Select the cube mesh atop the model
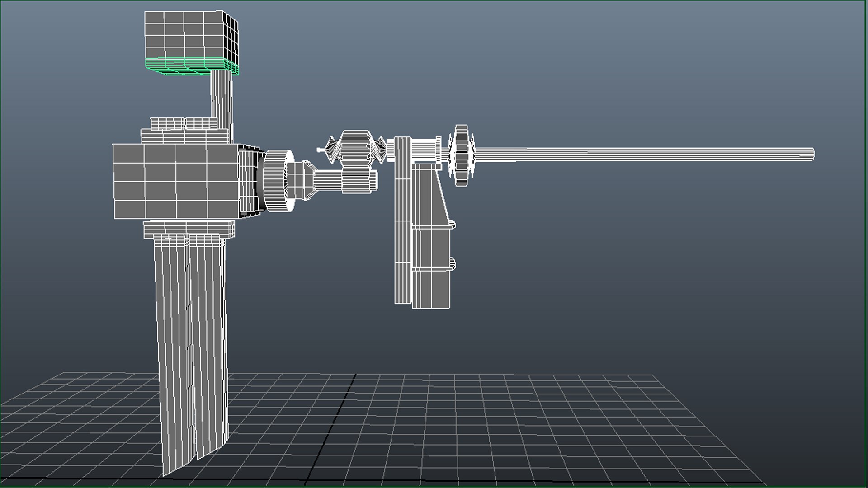Screen dimensions: 868x488 [x=191, y=35]
